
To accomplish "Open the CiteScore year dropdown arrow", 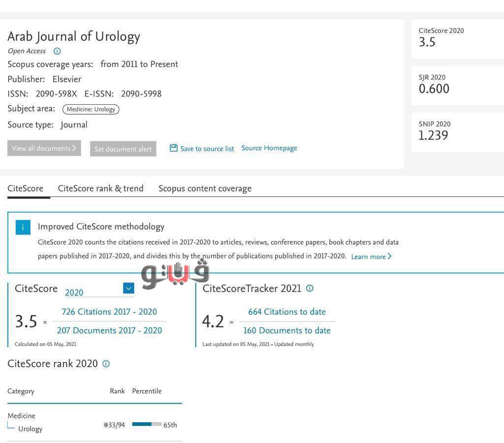I will (128, 288).
